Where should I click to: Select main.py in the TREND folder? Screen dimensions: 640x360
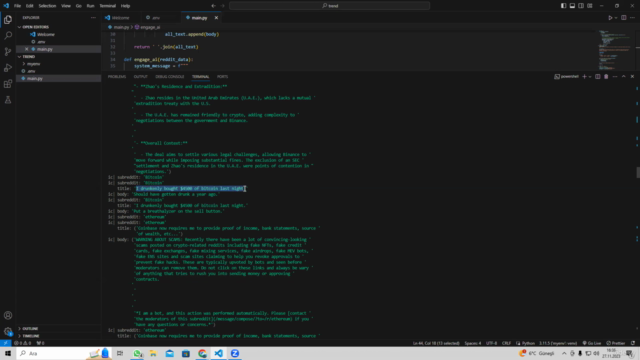pyautogui.click(x=35, y=78)
